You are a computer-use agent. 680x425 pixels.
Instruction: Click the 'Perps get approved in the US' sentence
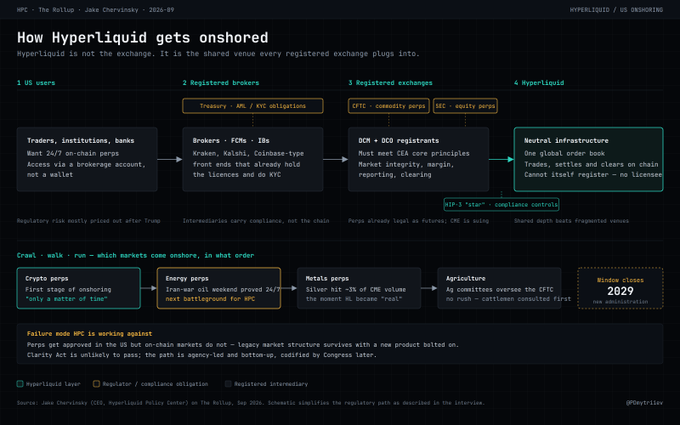[243, 345]
